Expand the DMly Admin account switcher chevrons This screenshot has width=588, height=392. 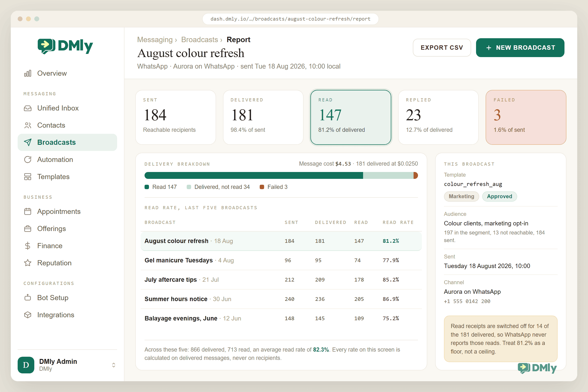113,365
